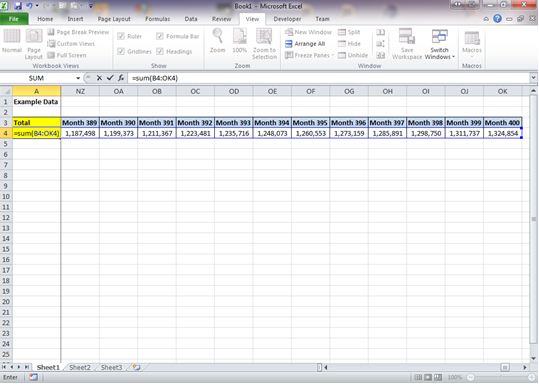
Task: Select column header OK
Action: tap(503, 91)
